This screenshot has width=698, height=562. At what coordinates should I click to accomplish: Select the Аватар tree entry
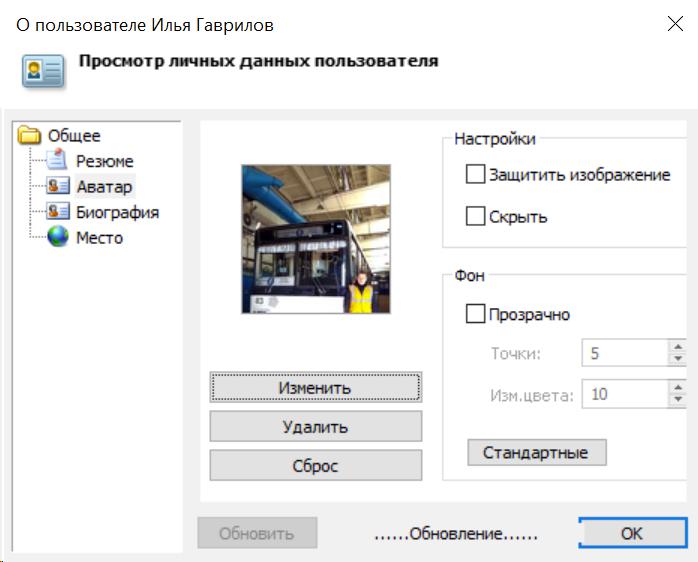(105, 187)
